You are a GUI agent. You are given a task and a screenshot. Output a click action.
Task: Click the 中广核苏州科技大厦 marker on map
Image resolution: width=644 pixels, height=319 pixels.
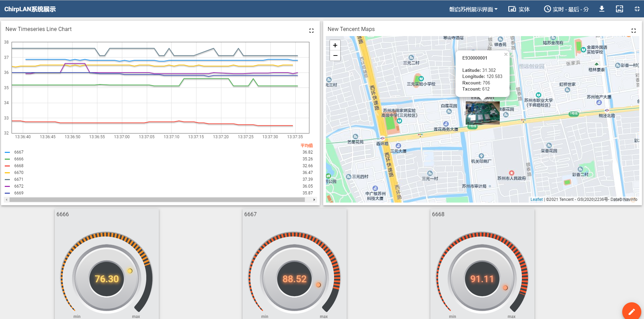click(375, 188)
